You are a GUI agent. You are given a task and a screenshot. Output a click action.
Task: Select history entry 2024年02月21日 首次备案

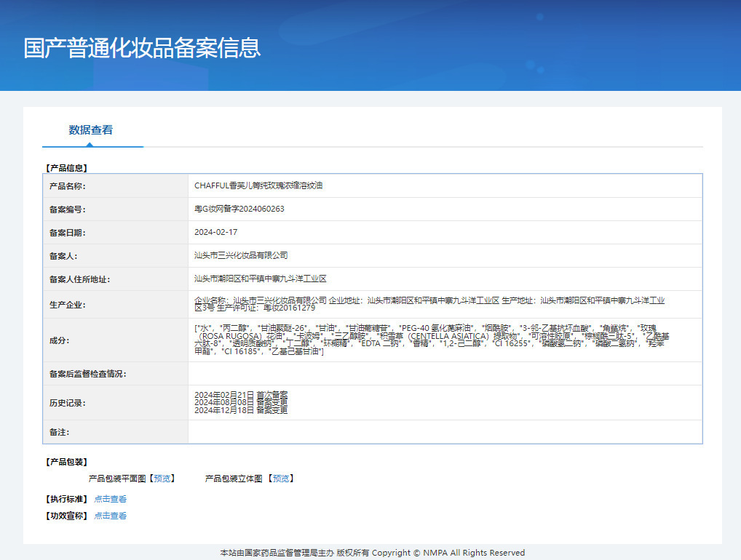click(241, 395)
